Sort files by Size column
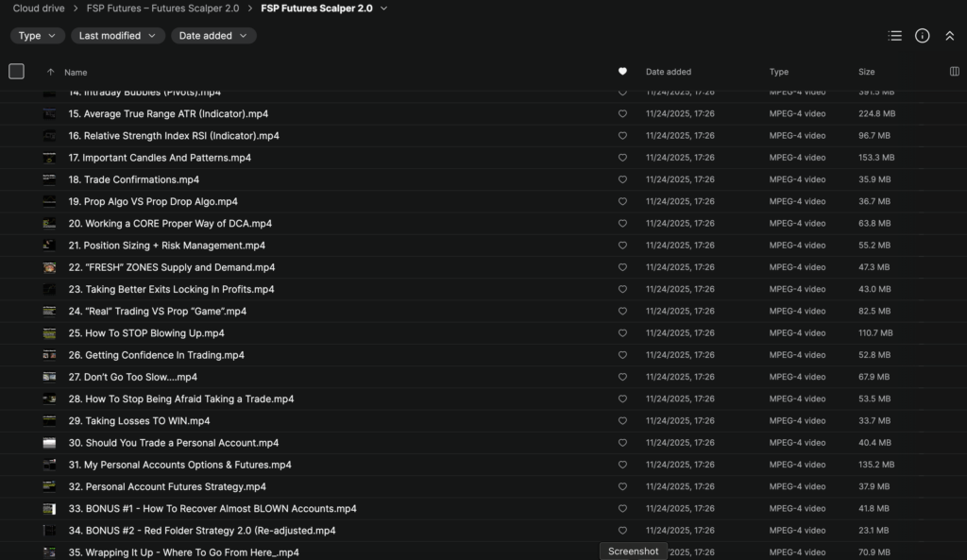The width and height of the screenshot is (967, 560). (x=866, y=72)
